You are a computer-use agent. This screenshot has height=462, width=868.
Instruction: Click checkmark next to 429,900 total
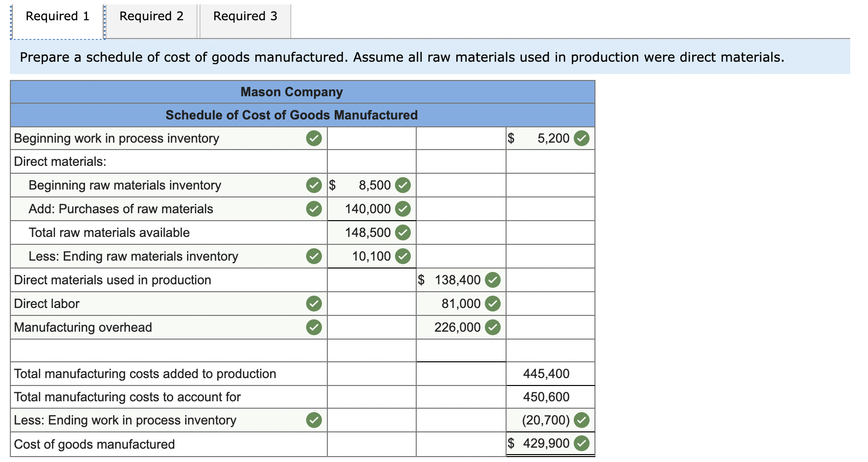click(x=582, y=443)
